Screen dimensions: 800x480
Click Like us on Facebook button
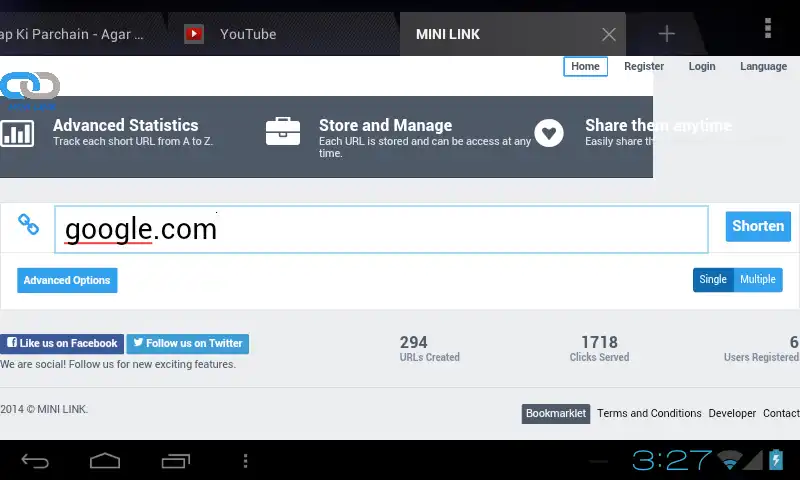tap(62, 343)
